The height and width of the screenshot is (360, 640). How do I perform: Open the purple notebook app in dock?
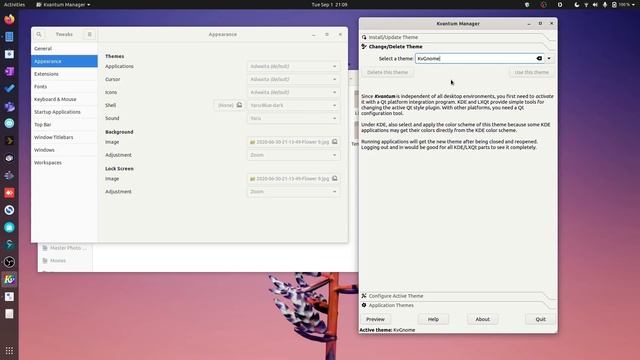coord(9,71)
